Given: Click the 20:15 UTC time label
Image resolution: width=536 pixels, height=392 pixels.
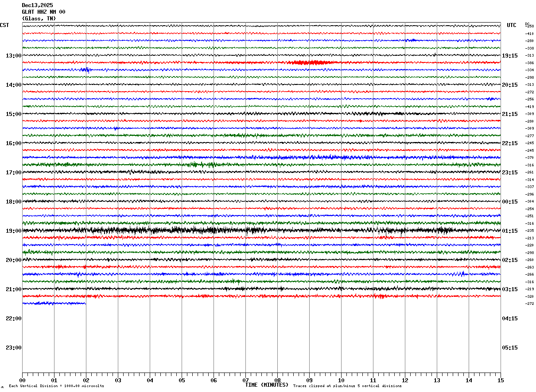Looking at the screenshot, I should click(x=510, y=85).
